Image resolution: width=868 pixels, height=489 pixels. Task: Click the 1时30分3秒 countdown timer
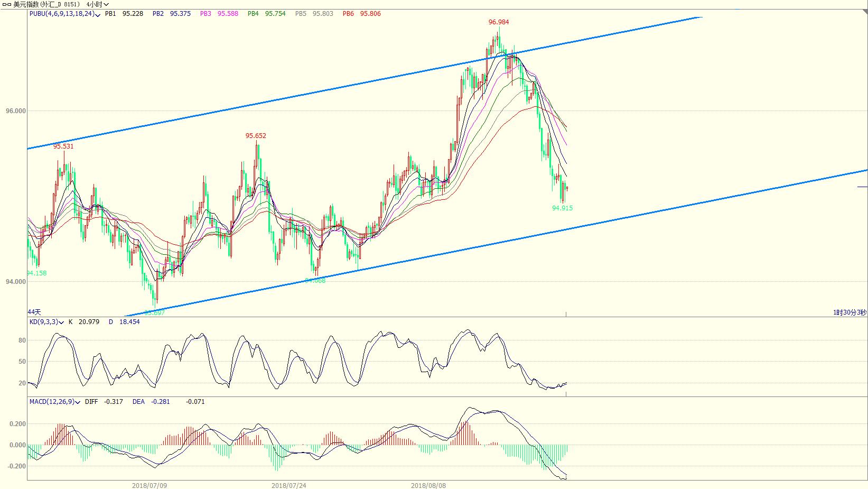850,312
